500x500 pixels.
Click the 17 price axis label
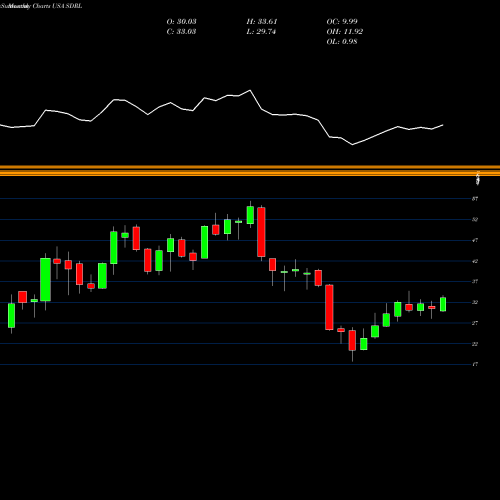[475, 364]
